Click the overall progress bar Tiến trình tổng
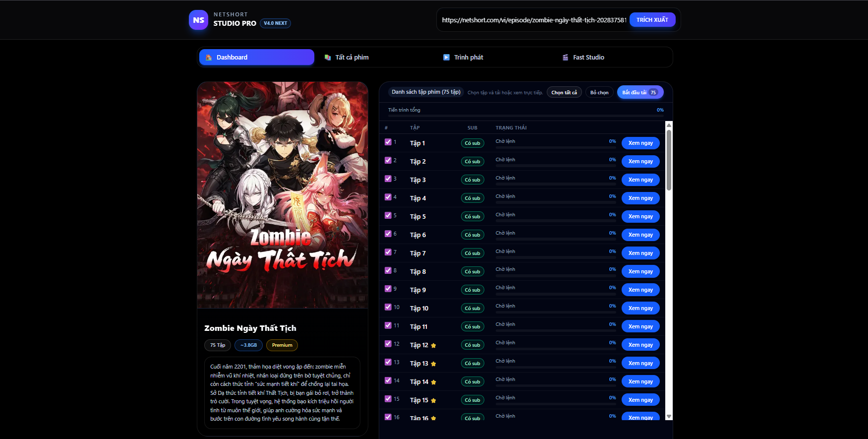 526,116
